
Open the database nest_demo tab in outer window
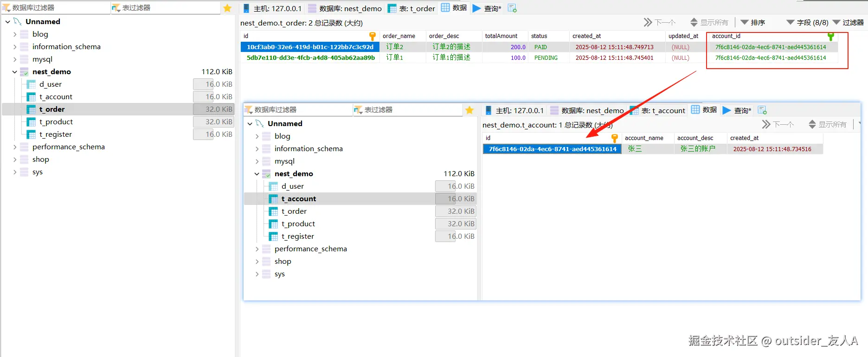(x=345, y=8)
